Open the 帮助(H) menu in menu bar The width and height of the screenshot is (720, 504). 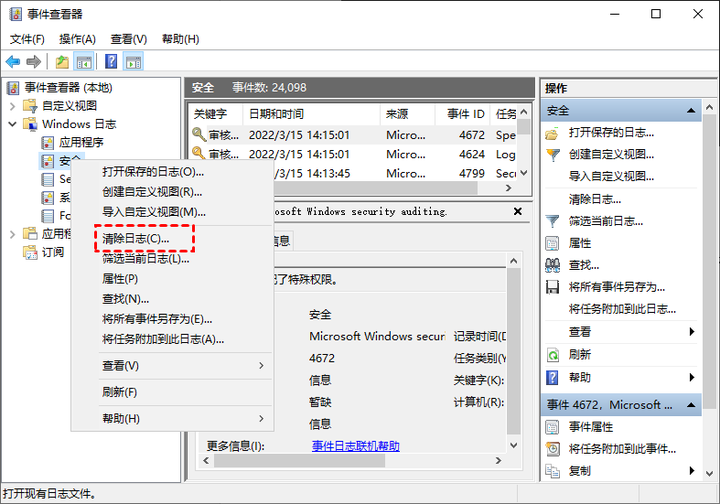pyautogui.click(x=180, y=39)
